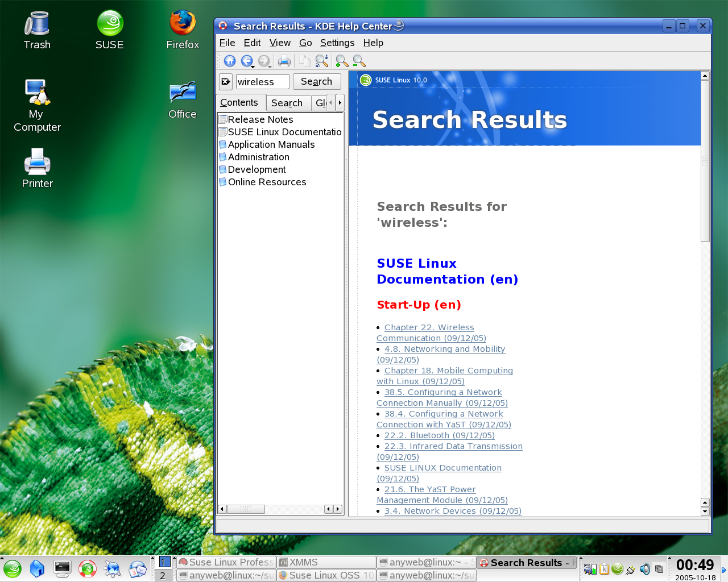
Task: Clear the search field with erase icon
Action: [226, 82]
